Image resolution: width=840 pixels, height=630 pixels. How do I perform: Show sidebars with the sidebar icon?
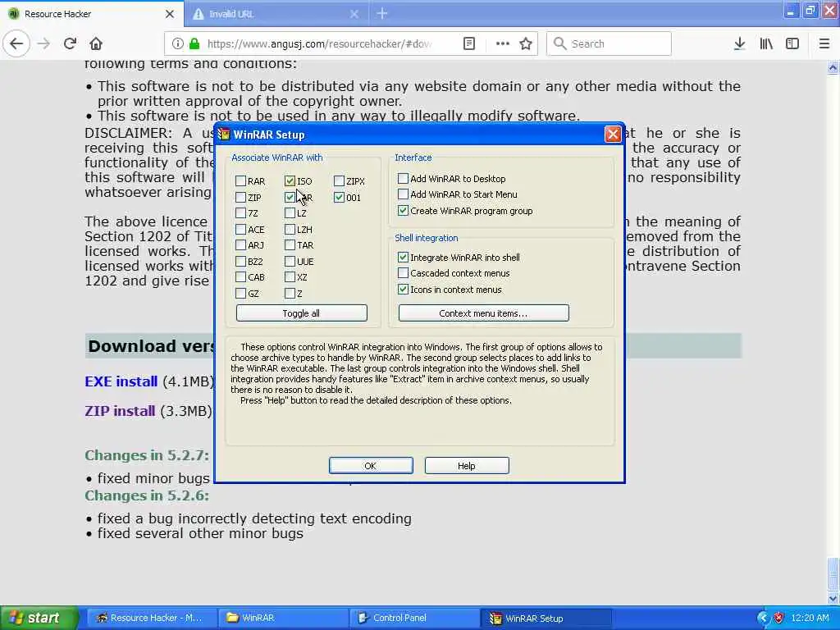point(792,43)
